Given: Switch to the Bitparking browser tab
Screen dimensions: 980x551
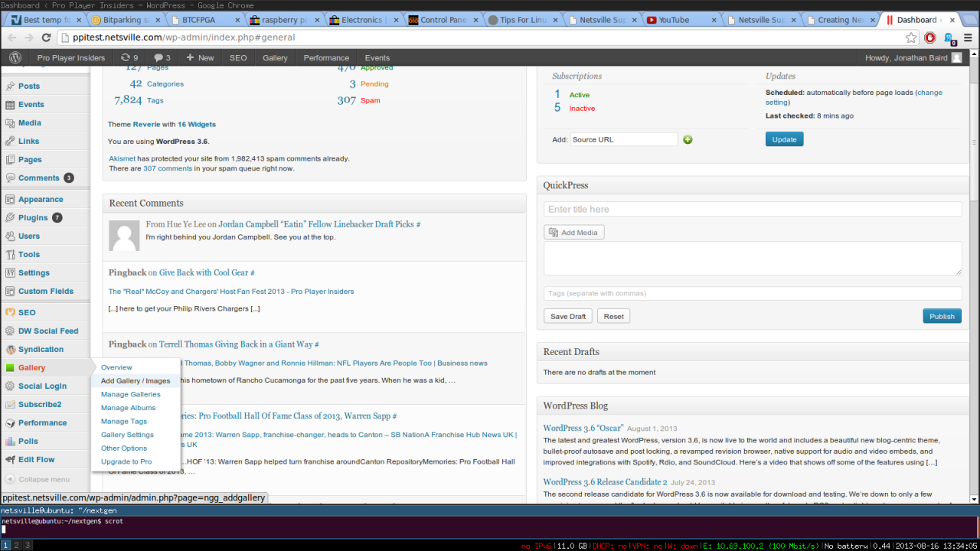Looking at the screenshot, I should click(x=125, y=20).
